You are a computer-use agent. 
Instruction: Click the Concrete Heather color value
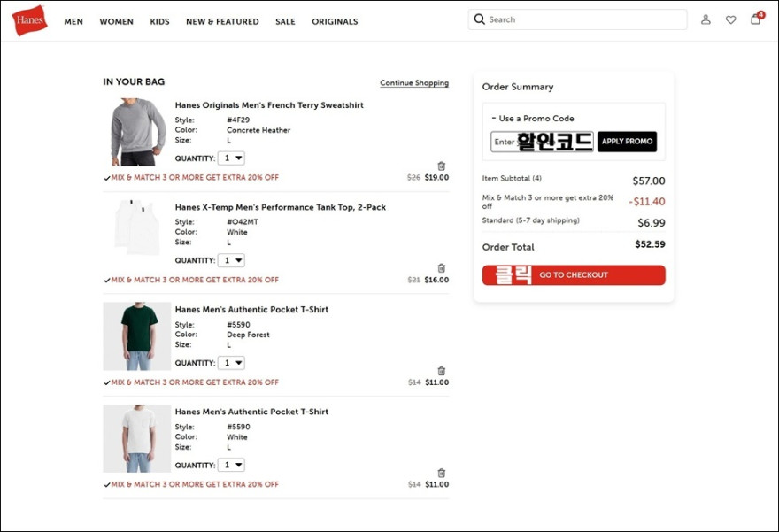tap(258, 130)
